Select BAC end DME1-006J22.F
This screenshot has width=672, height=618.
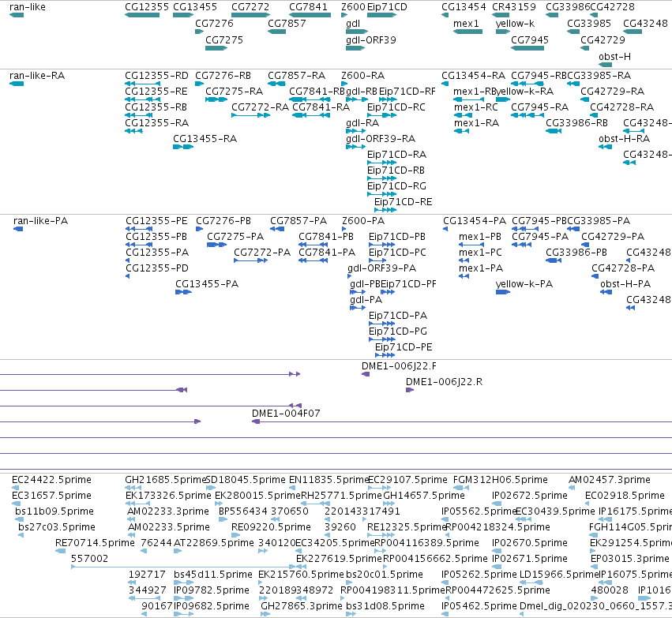[x=366, y=374]
